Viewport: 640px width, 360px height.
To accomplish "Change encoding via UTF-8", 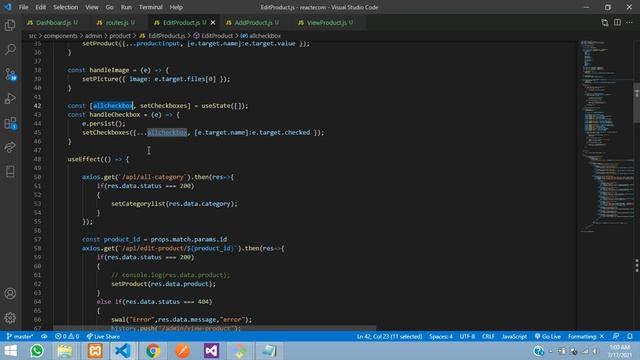I will pos(467,336).
